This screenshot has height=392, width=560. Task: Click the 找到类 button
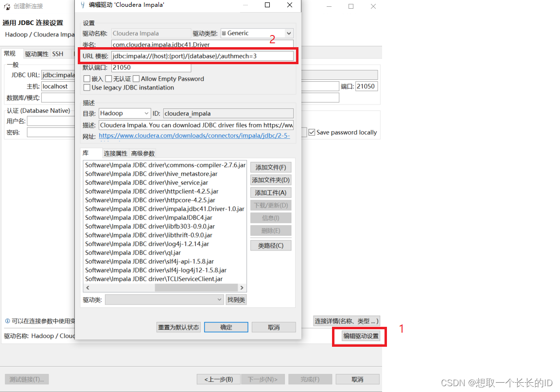(236, 300)
